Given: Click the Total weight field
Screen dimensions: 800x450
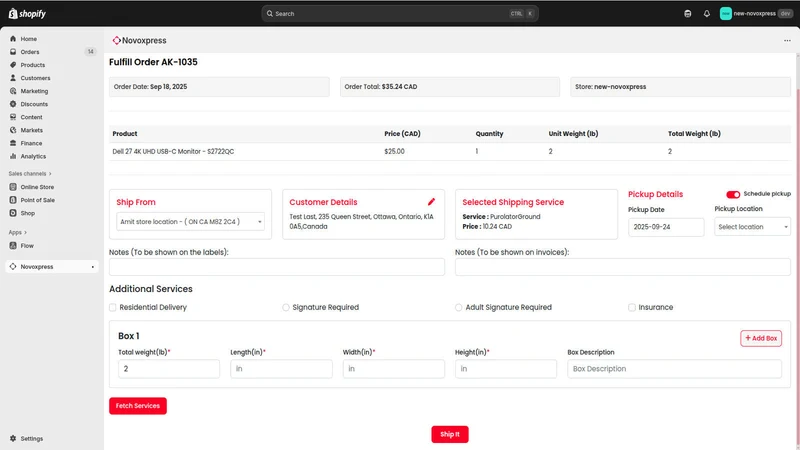Looking at the screenshot, I should point(169,368).
